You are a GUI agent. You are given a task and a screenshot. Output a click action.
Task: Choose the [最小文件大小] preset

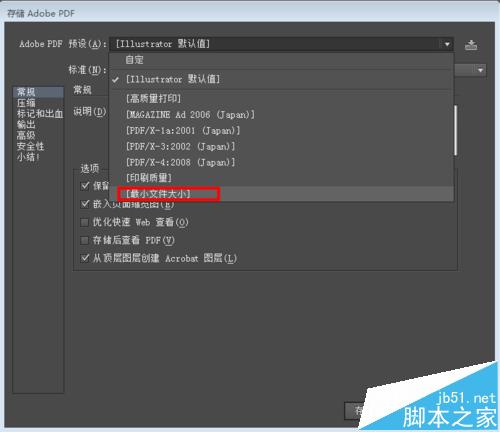(281, 194)
